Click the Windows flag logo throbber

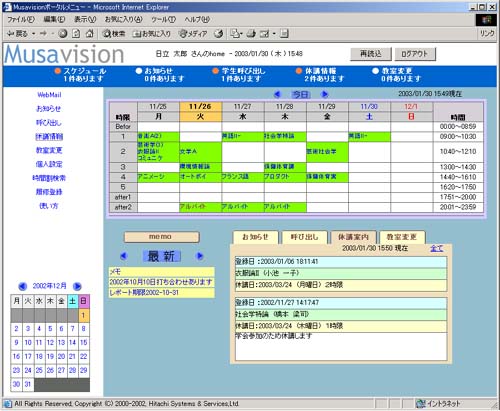pos(486,20)
